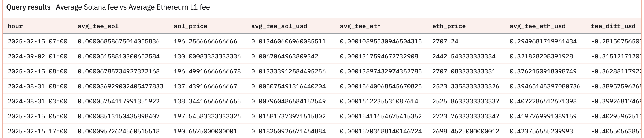Click the avg_fee_sol_usd column header
The width and height of the screenshot is (644, 138).
(x=279, y=26)
